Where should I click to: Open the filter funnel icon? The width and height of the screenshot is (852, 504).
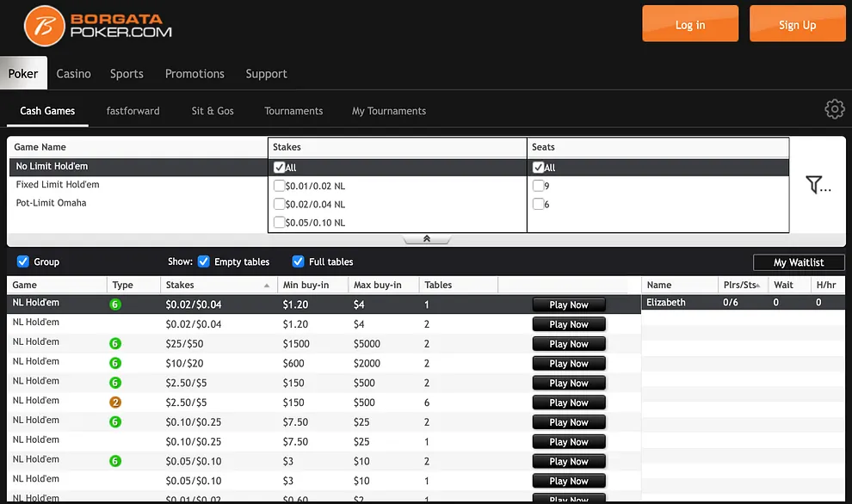(x=818, y=185)
